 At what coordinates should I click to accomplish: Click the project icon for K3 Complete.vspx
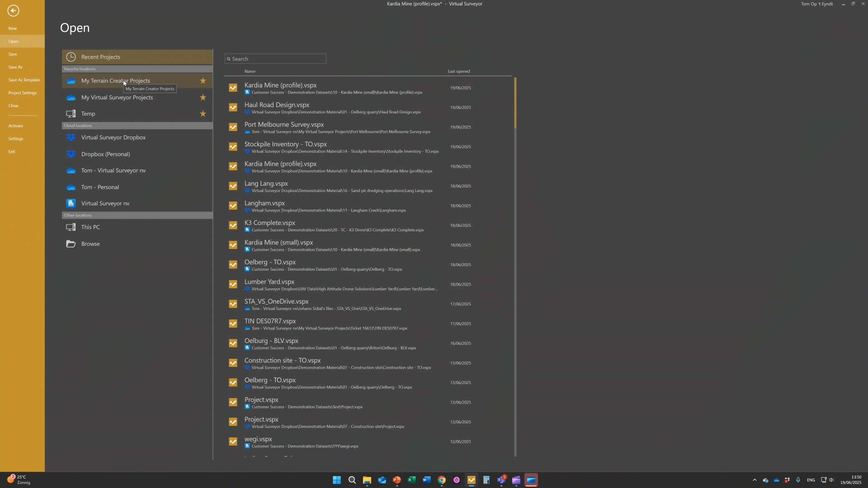pyautogui.click(x=233, y=225)
